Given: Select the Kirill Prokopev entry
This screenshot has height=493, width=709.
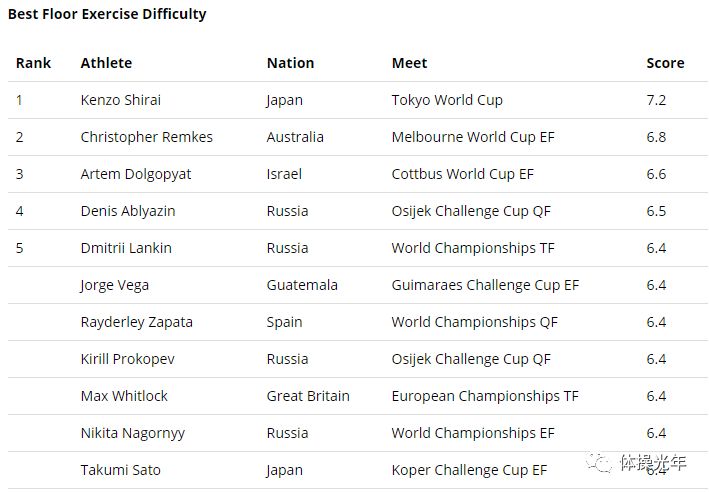Looking at the screenshot, I should (x=128, y=359).
